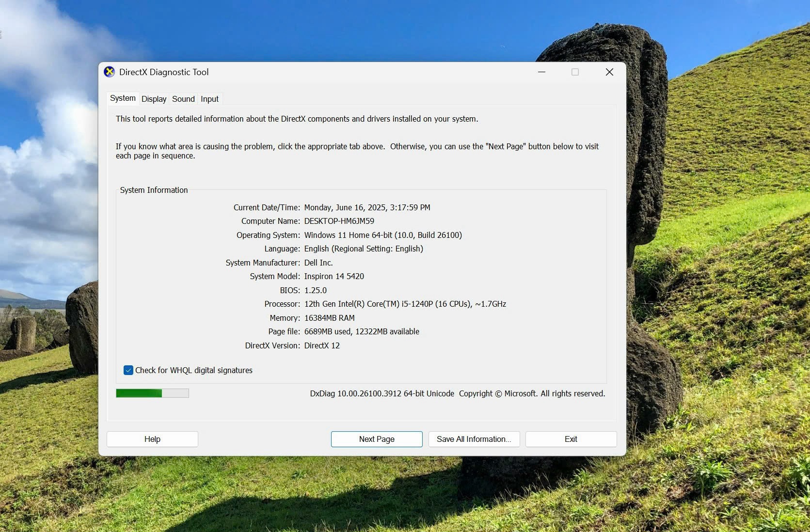Uncheck Check for WHQL digital signatures
Viewport: 810px width, 532px height.
128,370
